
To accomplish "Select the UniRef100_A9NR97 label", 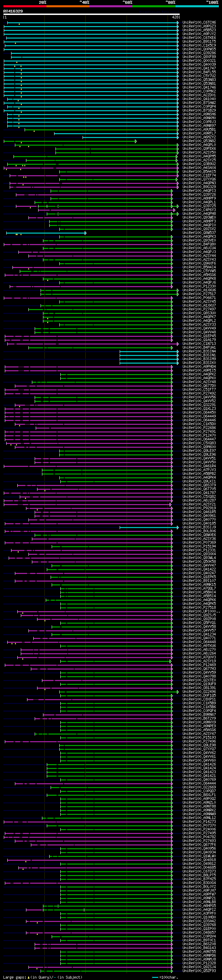I will [x=199, y=125].
